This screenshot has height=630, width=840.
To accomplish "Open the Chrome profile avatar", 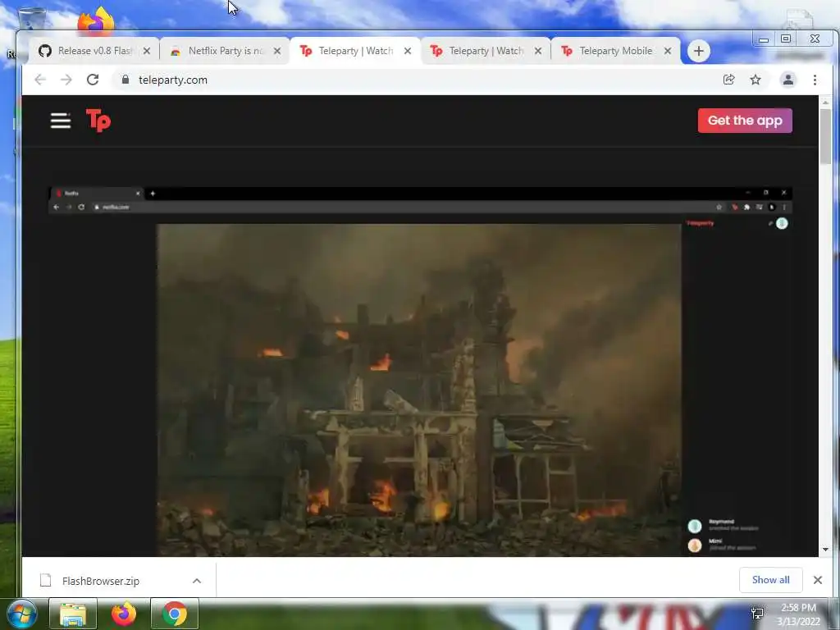I will coord(788,80).
